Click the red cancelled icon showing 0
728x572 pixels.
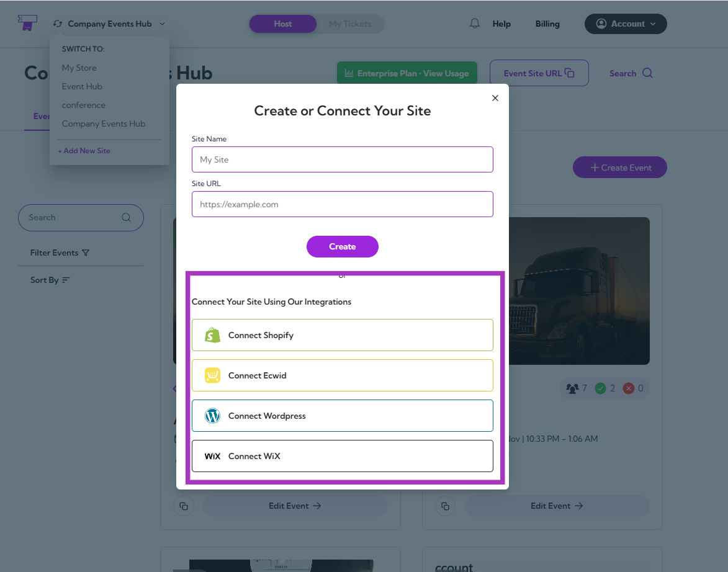click(629, 388)
